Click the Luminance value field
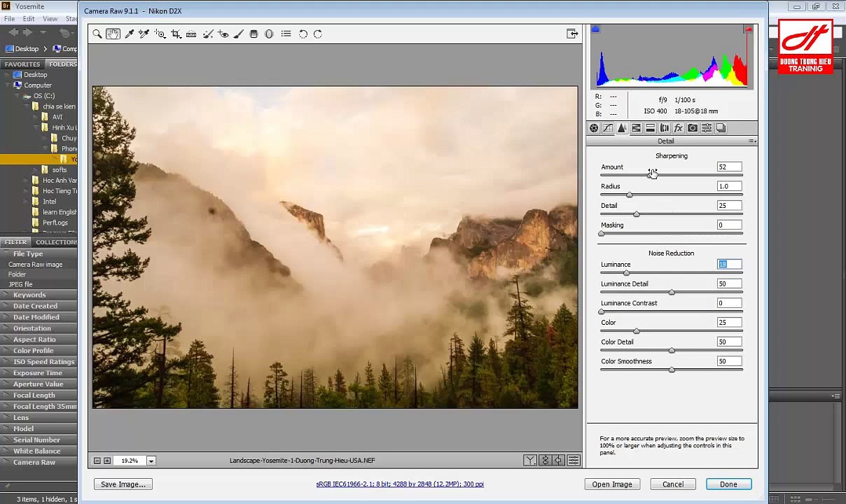 [729, 264]
